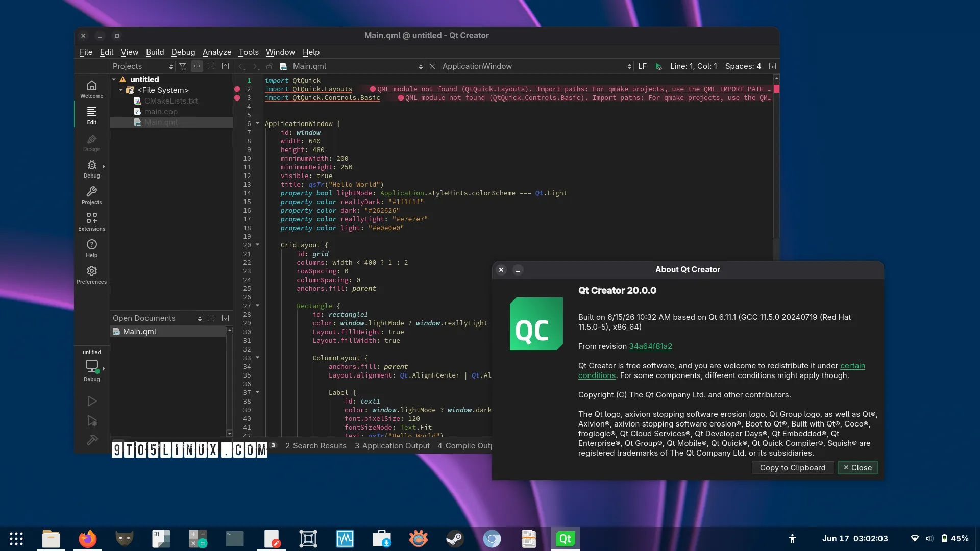Screen dimensions: 980x551
Task: Open the File menu
Action: 86,52
